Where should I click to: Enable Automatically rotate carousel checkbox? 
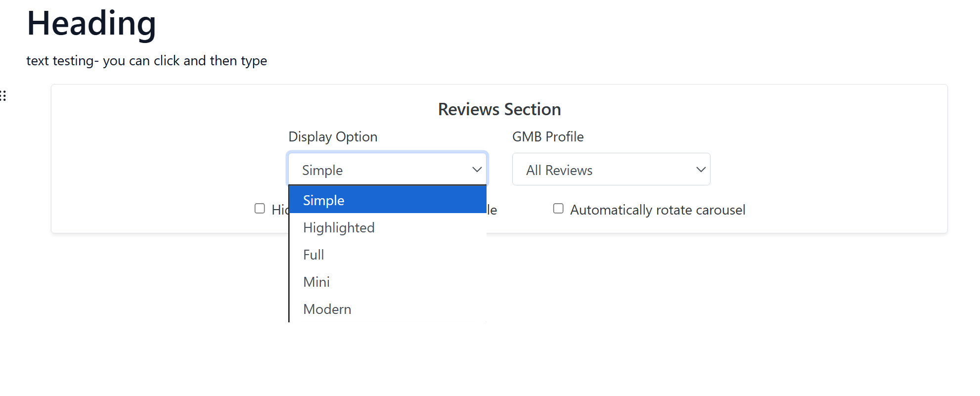[x=558, y=209]
